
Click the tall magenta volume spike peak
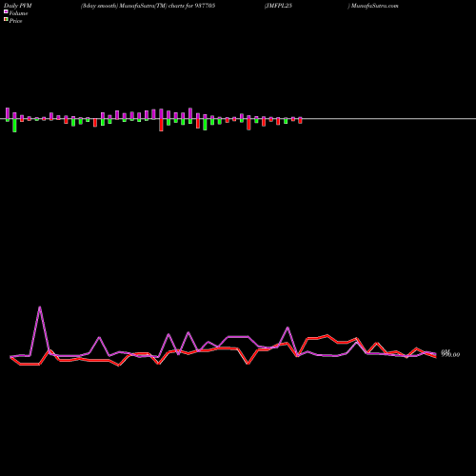[x=40, y=307]
